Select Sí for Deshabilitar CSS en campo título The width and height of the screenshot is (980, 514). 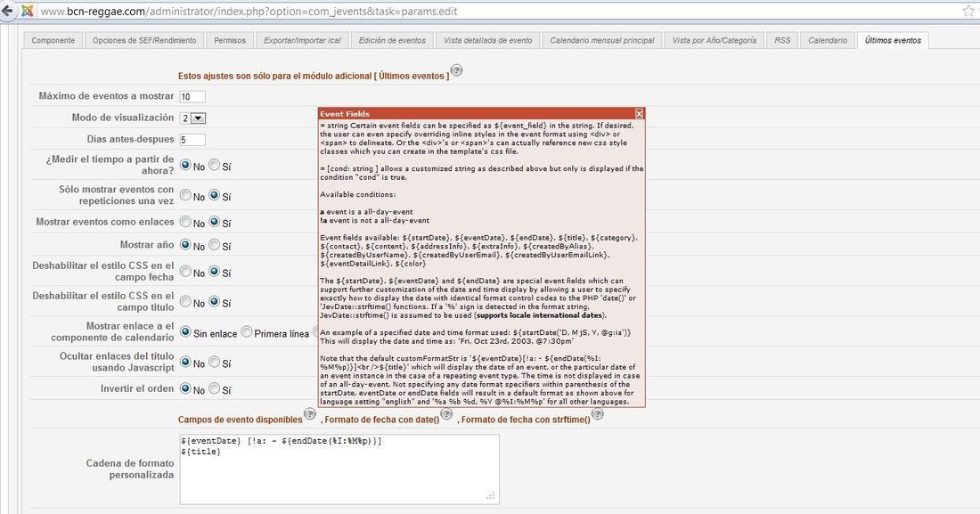point(215,301)
